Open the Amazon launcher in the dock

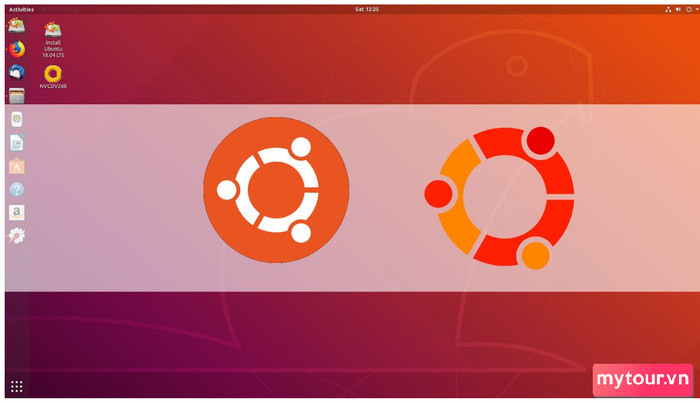(17, 213)
